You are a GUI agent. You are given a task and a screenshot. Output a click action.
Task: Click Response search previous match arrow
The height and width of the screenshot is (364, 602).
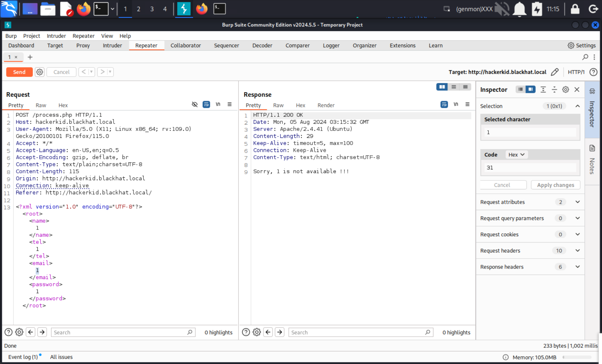click(268, 332)
